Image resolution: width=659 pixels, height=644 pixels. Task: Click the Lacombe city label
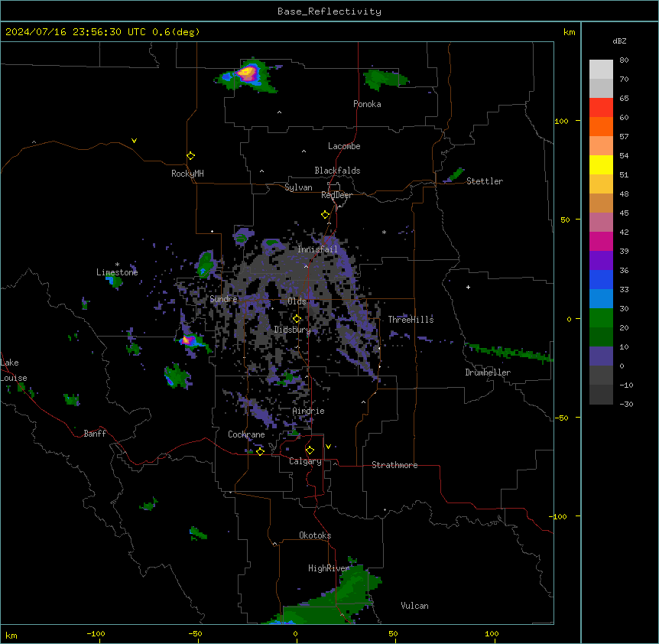(x=344, y=146)
